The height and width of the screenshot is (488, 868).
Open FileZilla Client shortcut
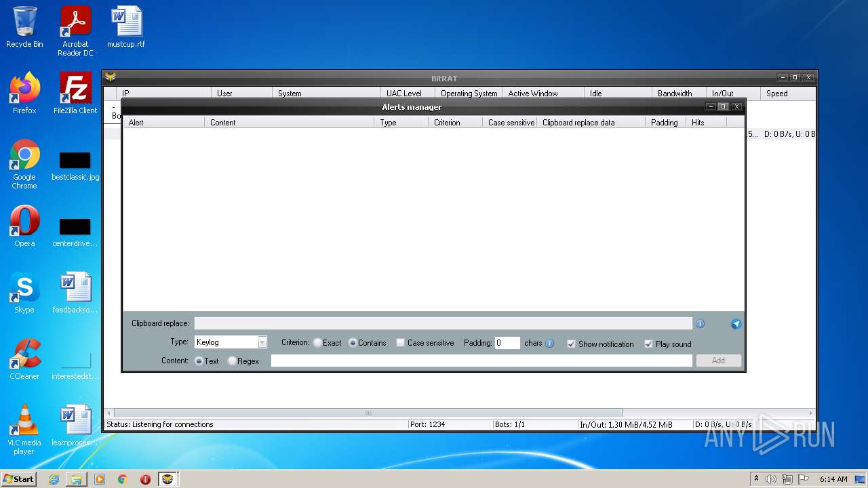(75, 93)
